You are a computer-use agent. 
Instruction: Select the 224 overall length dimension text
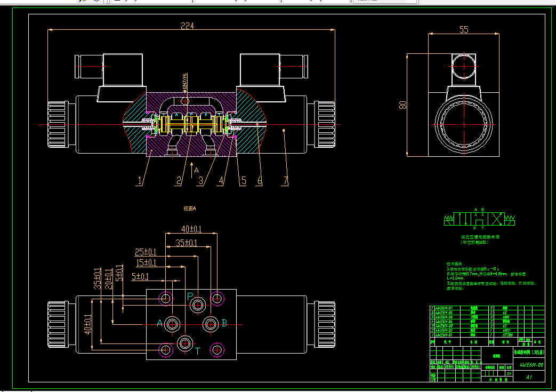[x=187, y=26]
